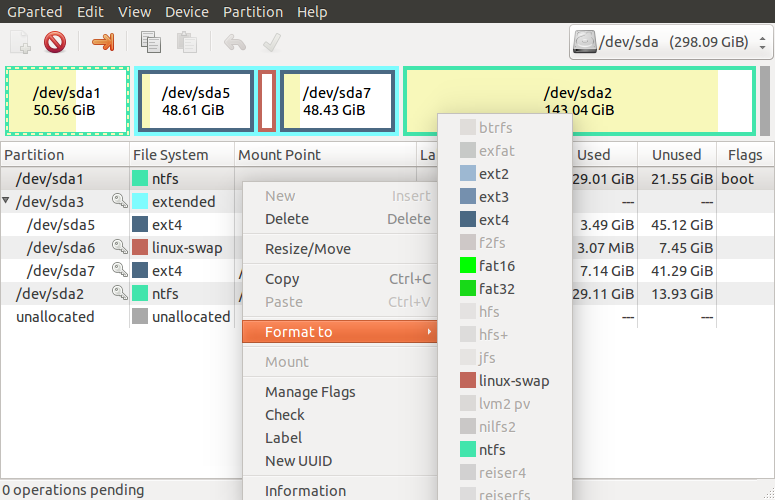The width and height of the screenshot is (775, 500).
Task: Open the /dev/sda device selector dropdown
Action: coord(671,42)
